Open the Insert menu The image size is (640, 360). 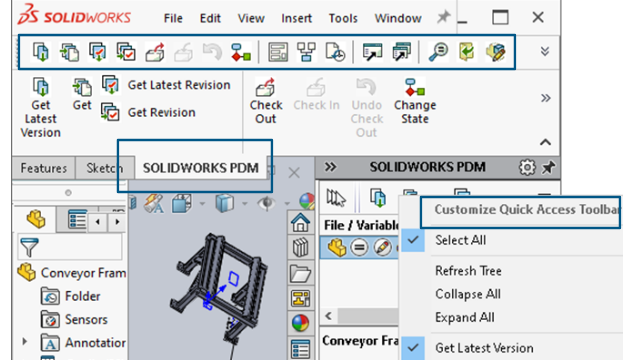click(296, 18)
